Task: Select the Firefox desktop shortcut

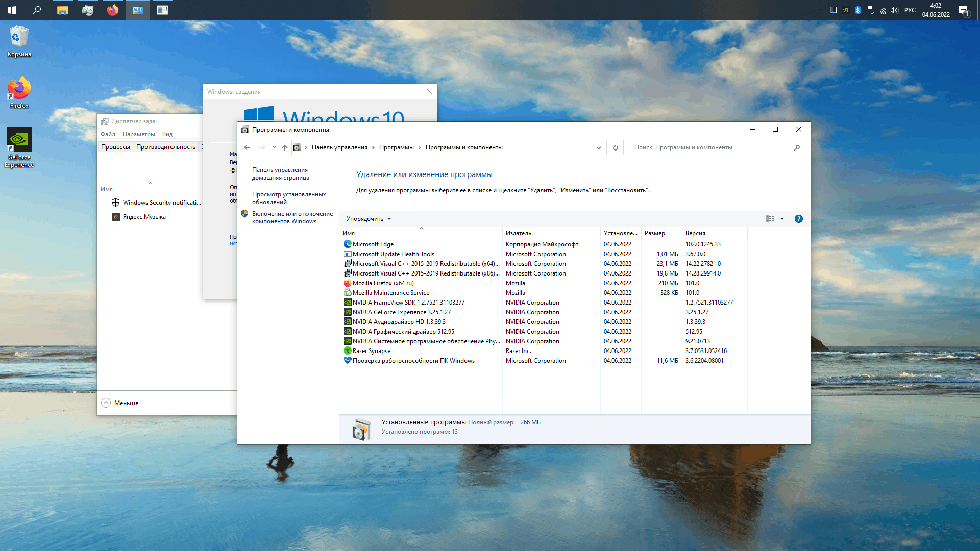Action: (19, 93)
